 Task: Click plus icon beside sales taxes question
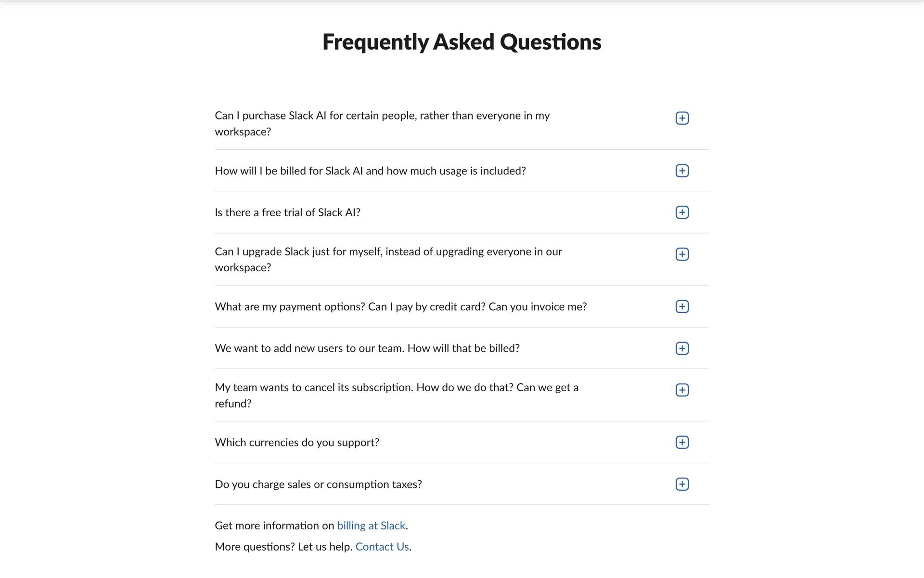point(682,484)
